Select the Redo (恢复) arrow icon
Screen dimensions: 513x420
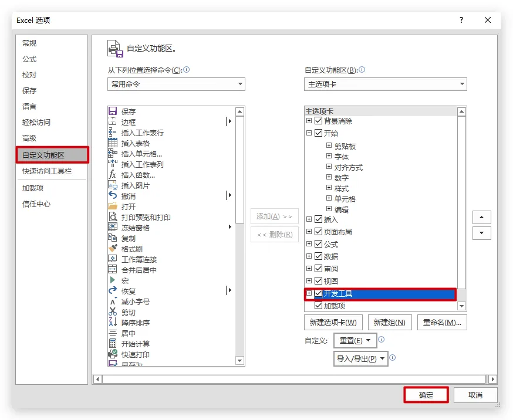tap(113, 290)
